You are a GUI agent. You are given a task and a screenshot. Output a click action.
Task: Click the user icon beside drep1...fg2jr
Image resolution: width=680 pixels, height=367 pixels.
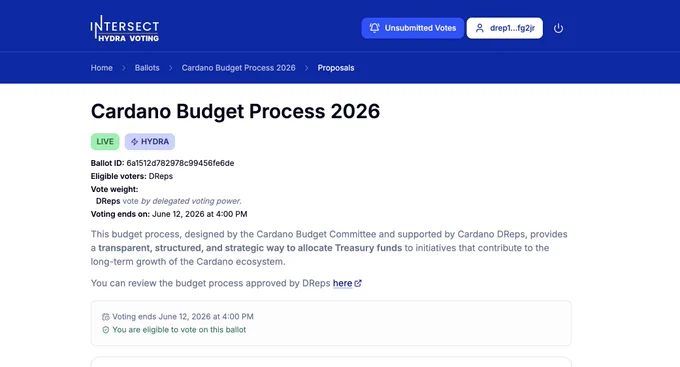click(480, 28)
